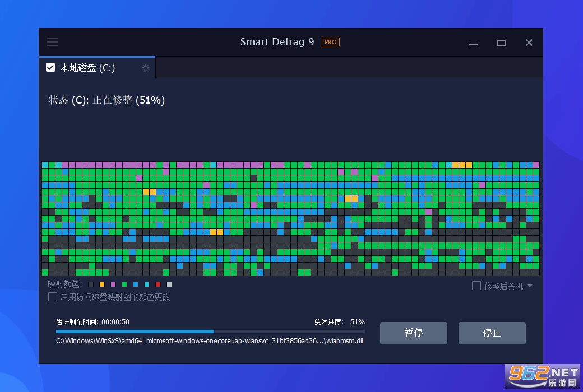The image size is (583, 392).
Task: Click the 暂停 button
Action: [414, 333]
